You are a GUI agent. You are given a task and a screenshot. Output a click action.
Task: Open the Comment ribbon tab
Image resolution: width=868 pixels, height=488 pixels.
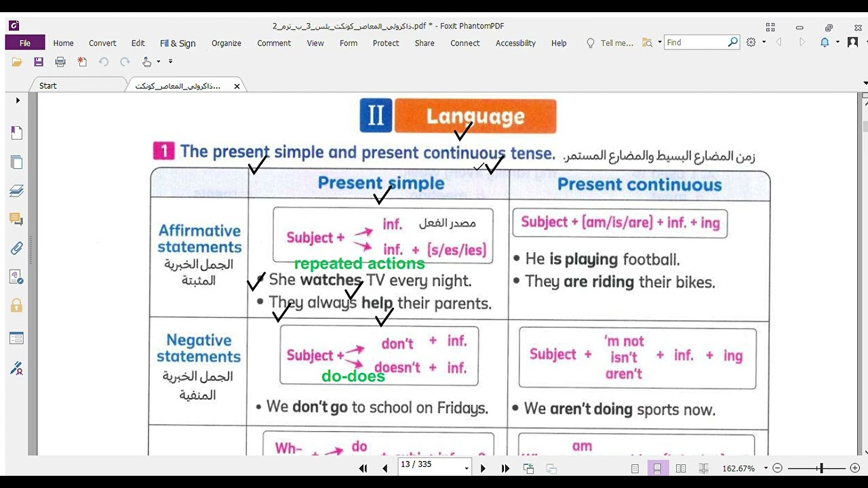point(274,43)
